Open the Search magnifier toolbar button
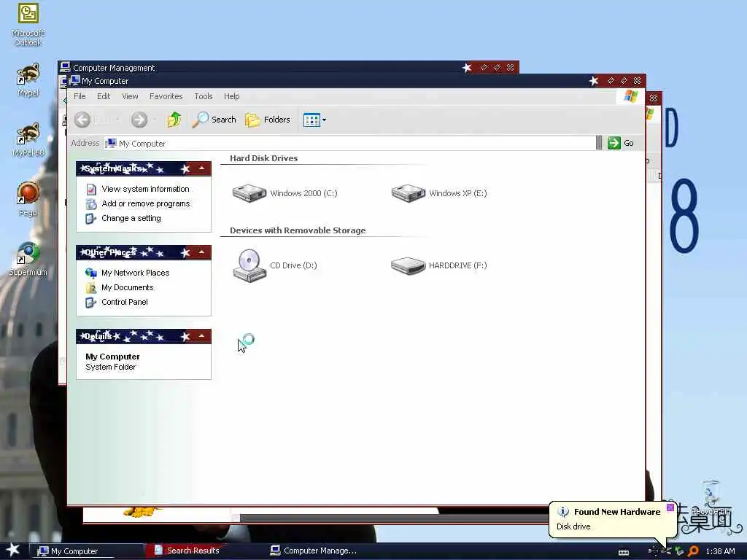The height and width of the screenshot is (560, 747). click(214, 120)
